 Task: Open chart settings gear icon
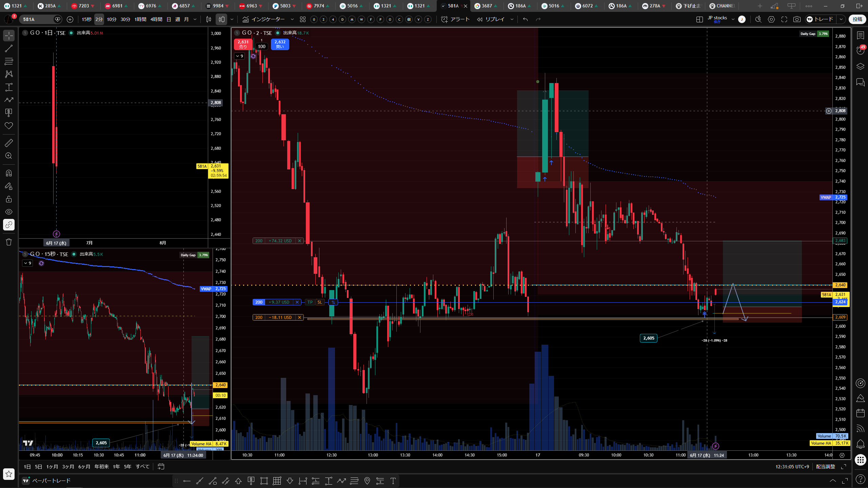click(x=771, y=19)
